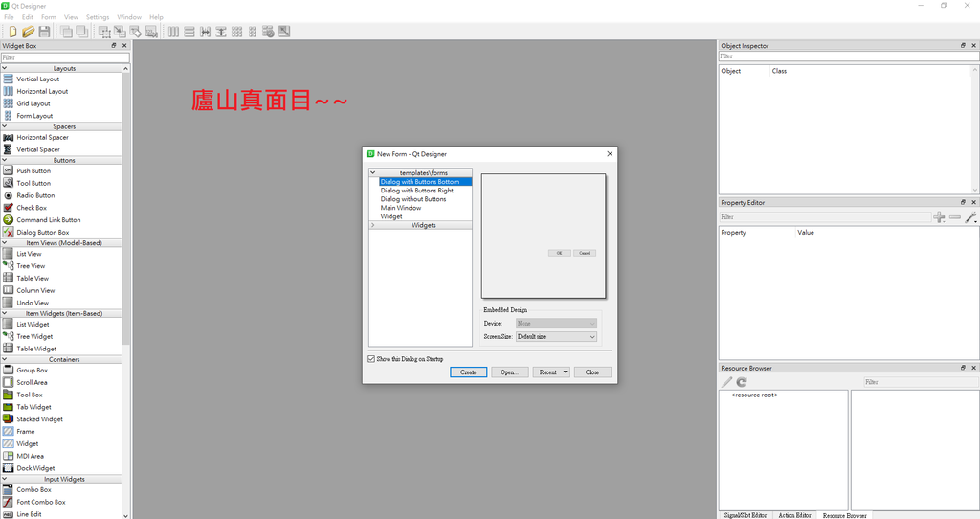980x519 pixels.
Task: Click the remove dynamic property minus icon
Action: pyautogui.click(x=954, y=217)
